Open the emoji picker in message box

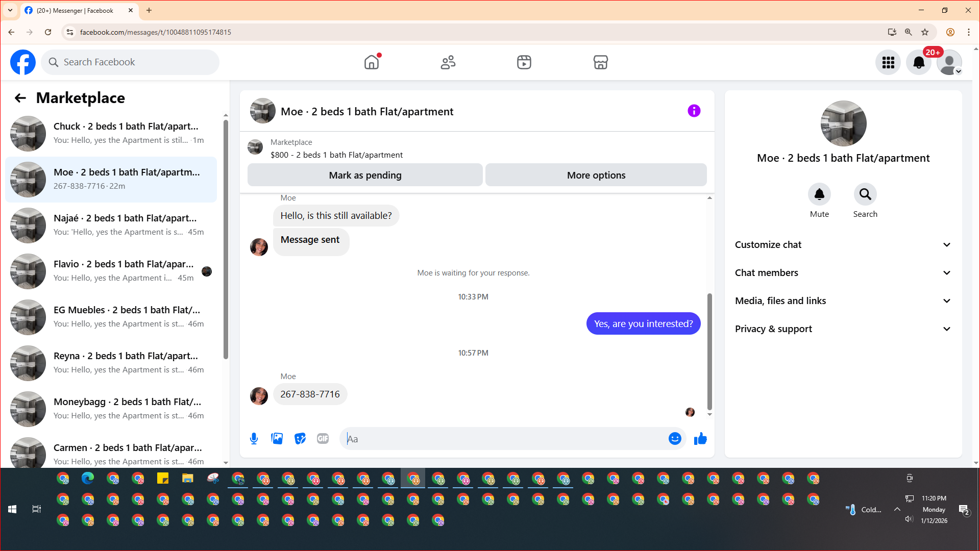(675, 439)
